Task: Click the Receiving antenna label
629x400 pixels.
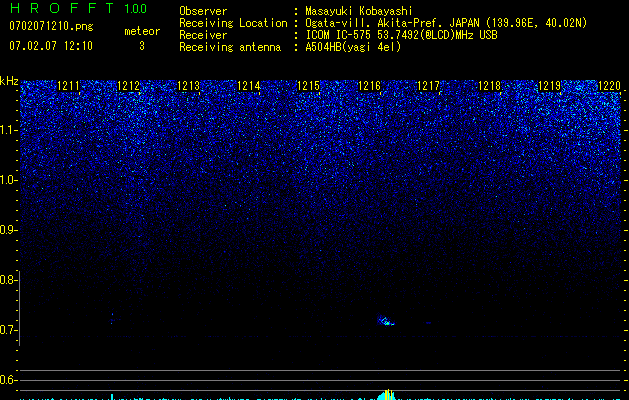Action: tap(230, 47)
